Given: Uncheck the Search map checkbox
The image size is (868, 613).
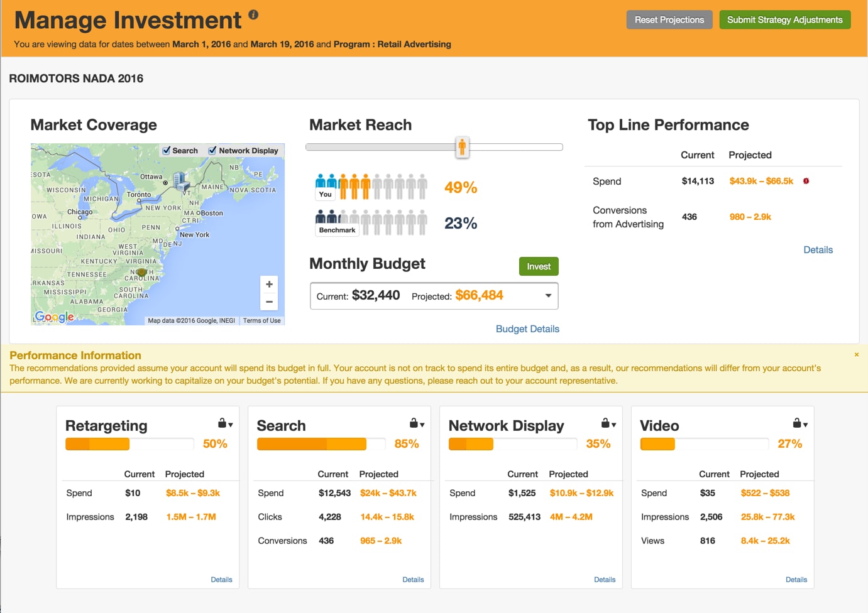Looking at the screenshot, I should coord(167,151).
